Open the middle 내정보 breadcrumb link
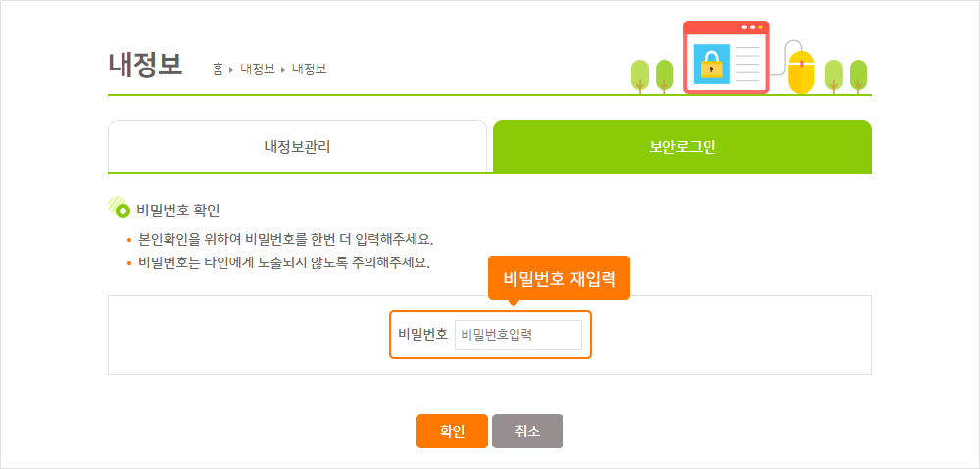The height and width of the screenshot is (469, 980). [x=258, y=70]
